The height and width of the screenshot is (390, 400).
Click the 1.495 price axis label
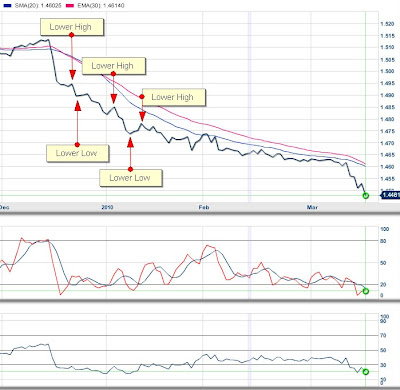(387, 83)
